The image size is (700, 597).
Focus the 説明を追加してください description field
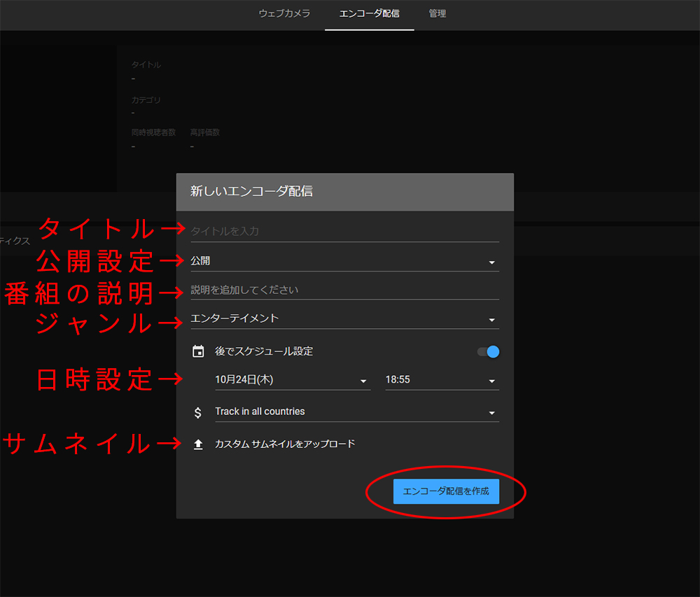pos(344,290)
